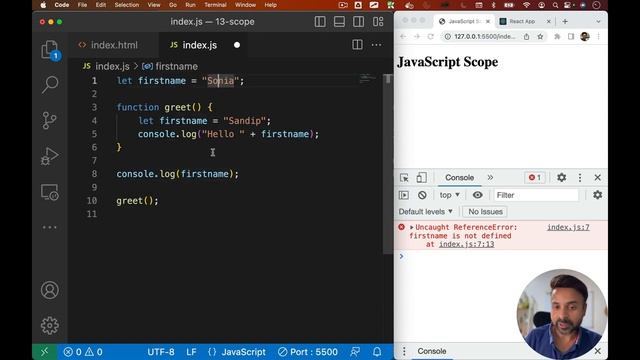Image resolution: width=640 pixels, height=360 pixels.
Task: Open notifications bell in status bar
Action: tap(377, 351)
